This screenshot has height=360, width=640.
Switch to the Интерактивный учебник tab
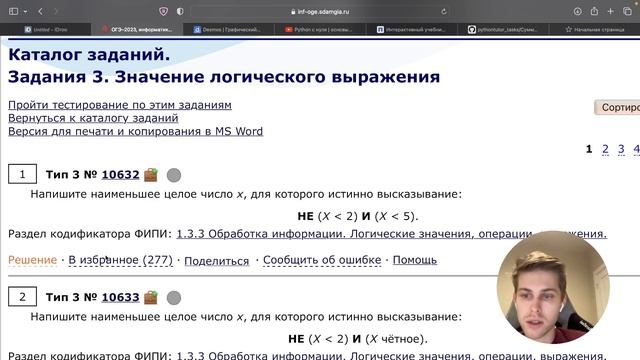[x=411, y=29]
